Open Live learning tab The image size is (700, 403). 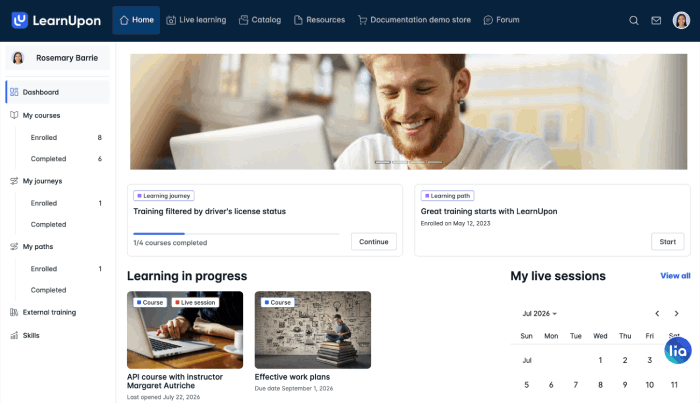(196, 20)
